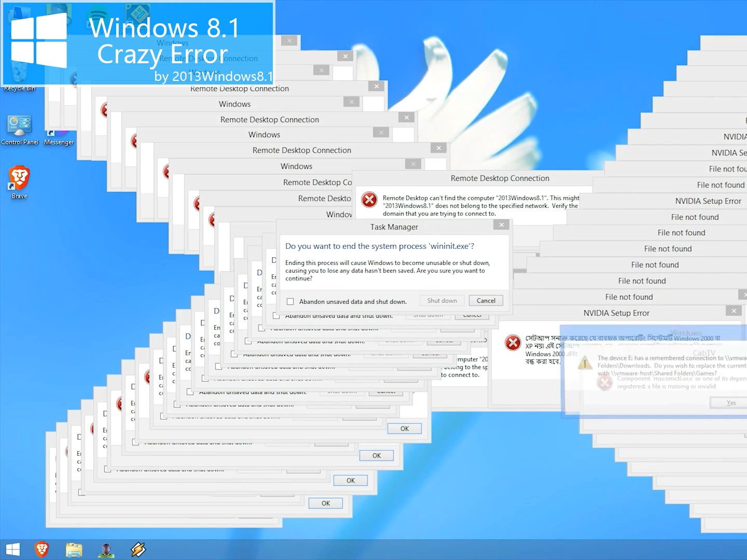Viewport: 747px width, 560px height.
Task: Open Winamp from the taskbar
Action: [x=139, y=550]
